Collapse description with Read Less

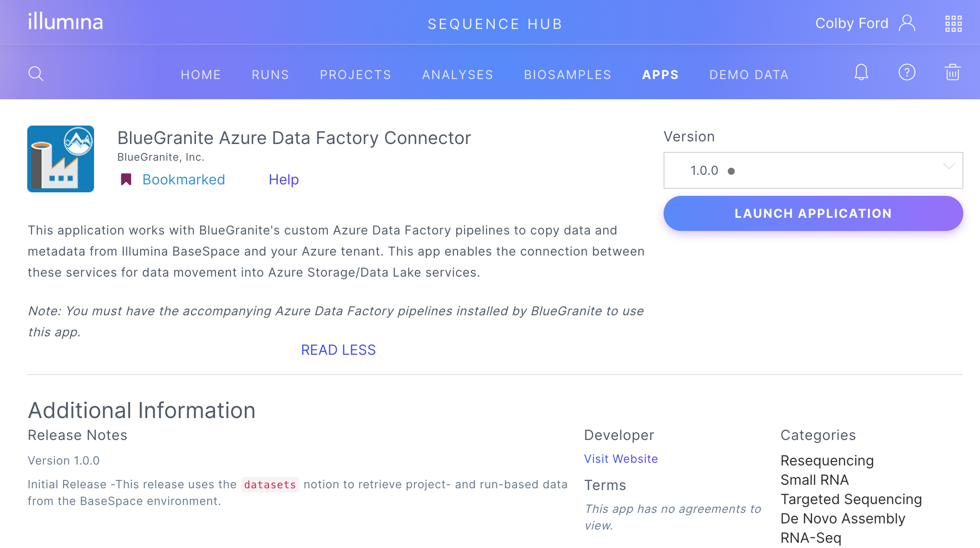[338, 350]
